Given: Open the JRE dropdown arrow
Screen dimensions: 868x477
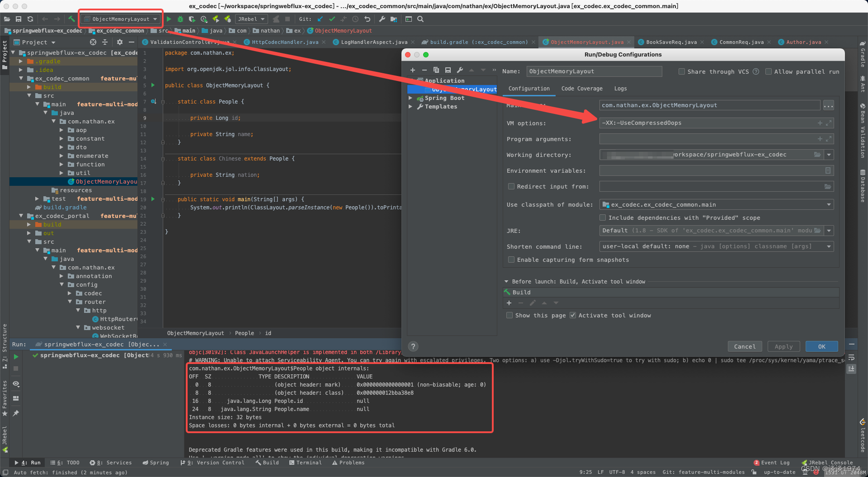Looking at the screenshot, I should pos(829,231).
